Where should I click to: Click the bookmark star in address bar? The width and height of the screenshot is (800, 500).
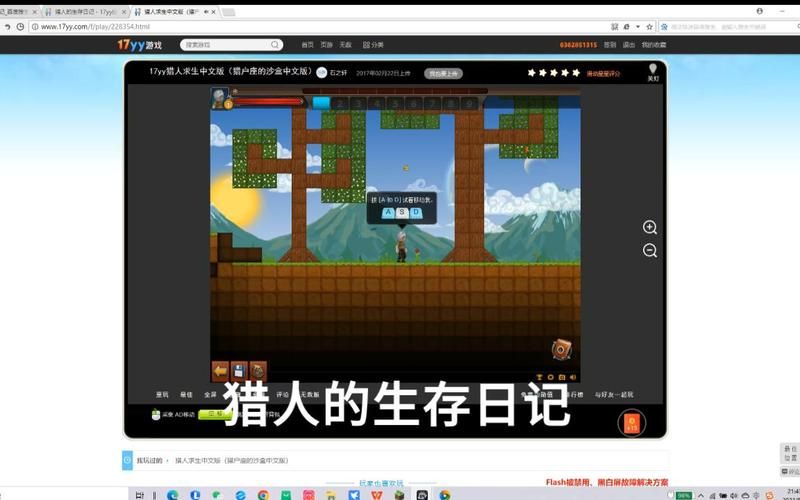[649, 27]
